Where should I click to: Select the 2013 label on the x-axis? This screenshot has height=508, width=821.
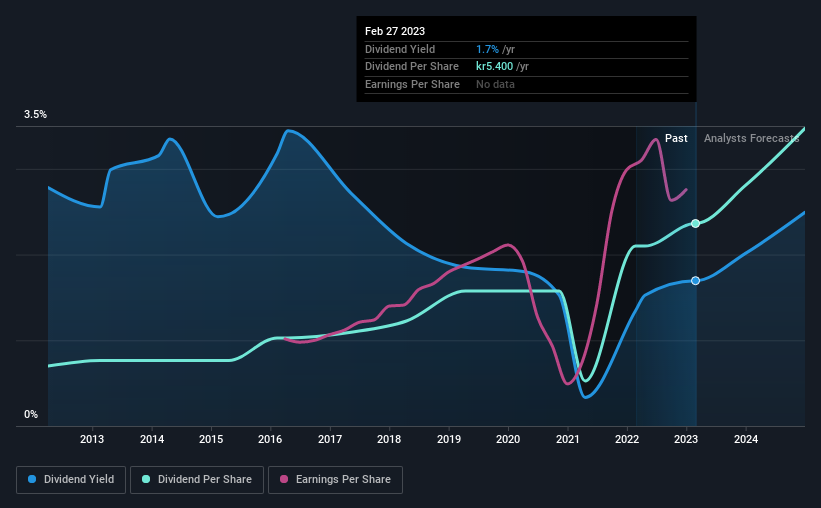(92, 439)
